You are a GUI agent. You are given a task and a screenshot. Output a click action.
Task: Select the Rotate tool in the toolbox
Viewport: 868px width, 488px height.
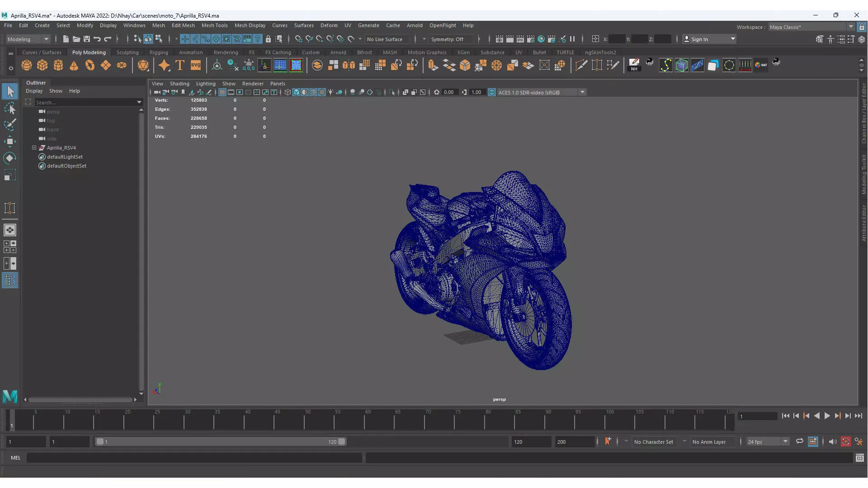[10, 158]
